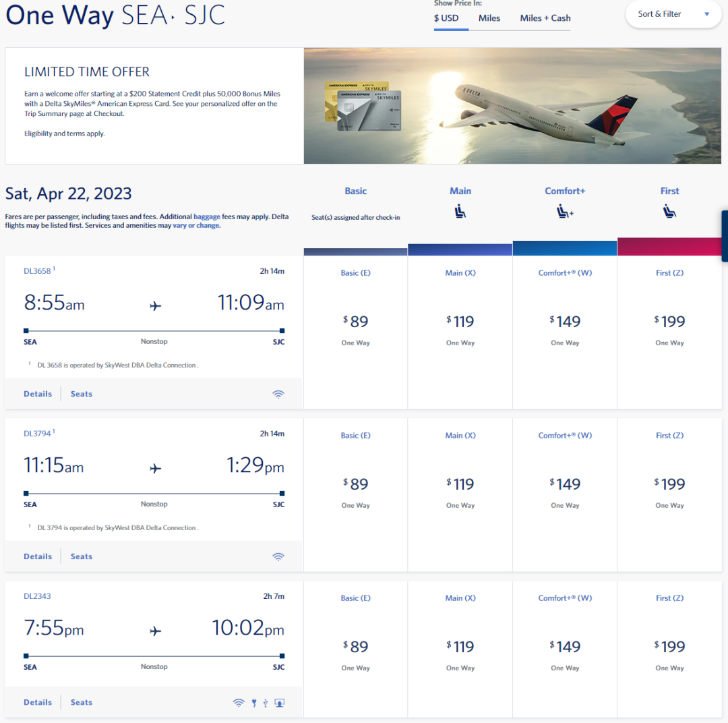Switch price display to Miles
Viewport: 728px width, 723px height.
[x=489, y=18]
